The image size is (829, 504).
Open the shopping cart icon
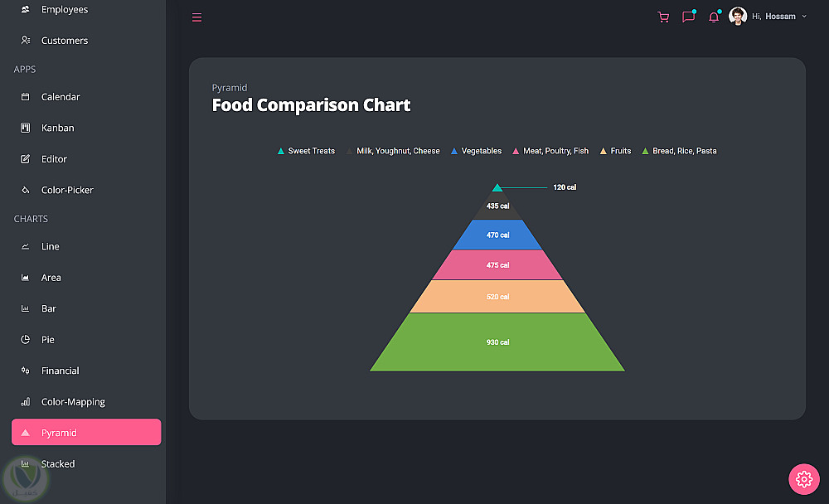coord(662,17)
